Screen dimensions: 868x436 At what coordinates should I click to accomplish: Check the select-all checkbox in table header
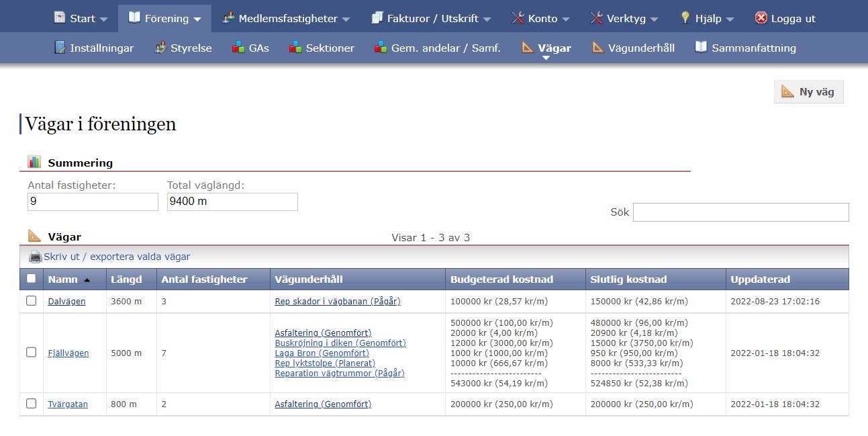click(32, 279)
